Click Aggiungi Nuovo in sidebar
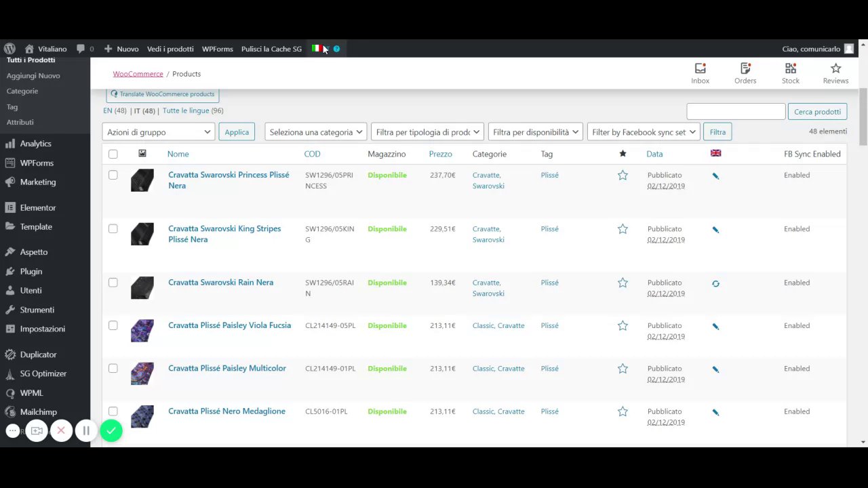This screenshot has width=868, height=488. [33, 76]
